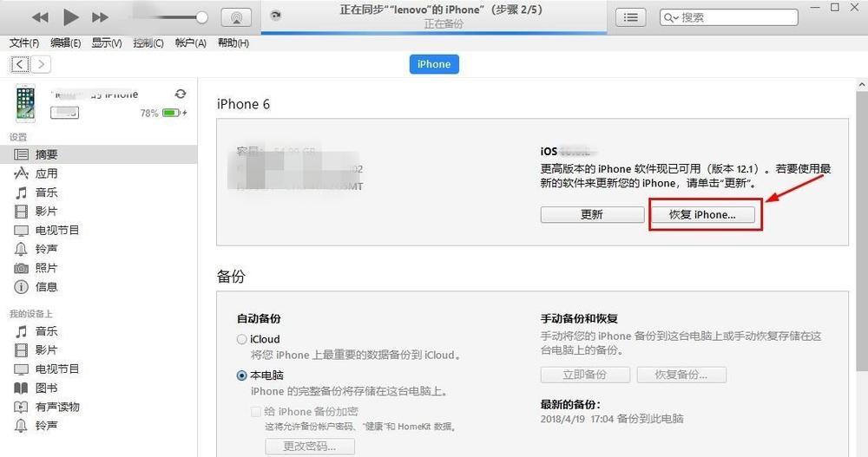Enable 给 iPhone 备份加密 checkbox
Image resolution: width=868 pixels, height=457 pixels.
click(x=256, y=412)
